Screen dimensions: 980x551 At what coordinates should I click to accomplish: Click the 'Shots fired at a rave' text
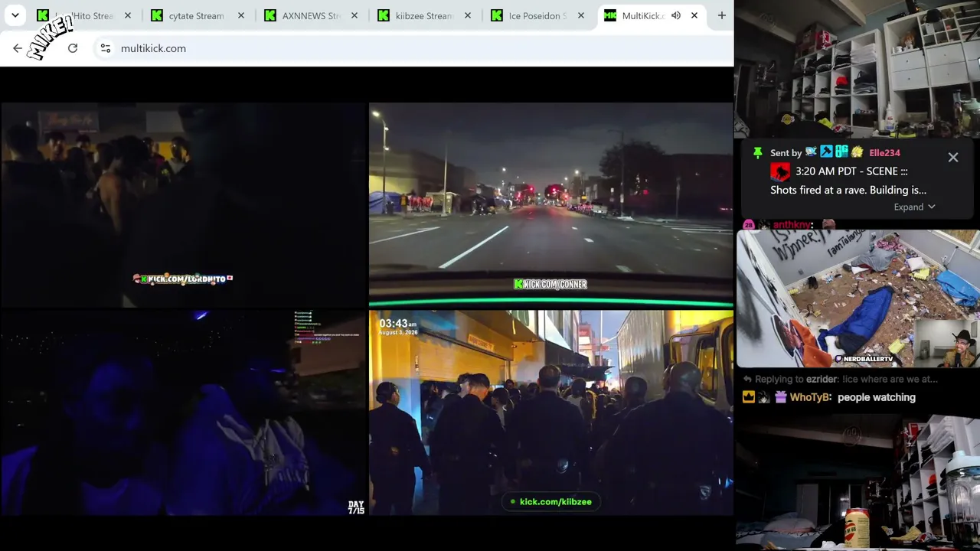click(x=848, y=190)
